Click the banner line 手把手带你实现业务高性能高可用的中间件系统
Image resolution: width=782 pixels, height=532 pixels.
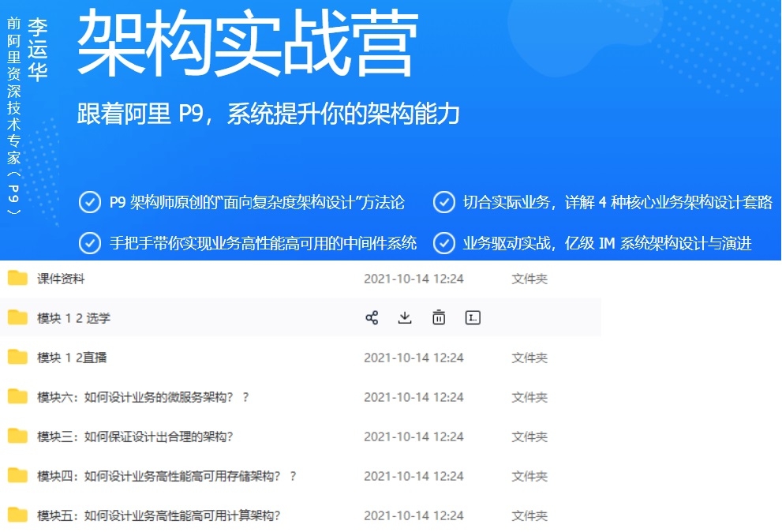click(263, 243)
